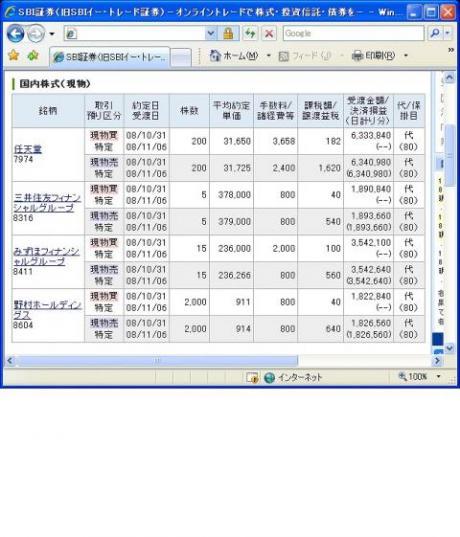
Task: View security info via the padlock icon
Action: pos(228,34)
